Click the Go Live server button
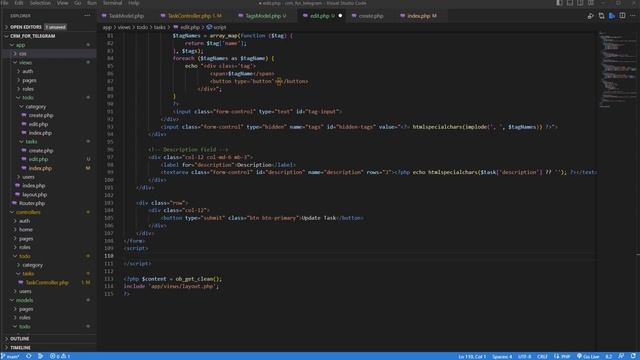Screen dimensions: 640x360 [x=588, y=356]
